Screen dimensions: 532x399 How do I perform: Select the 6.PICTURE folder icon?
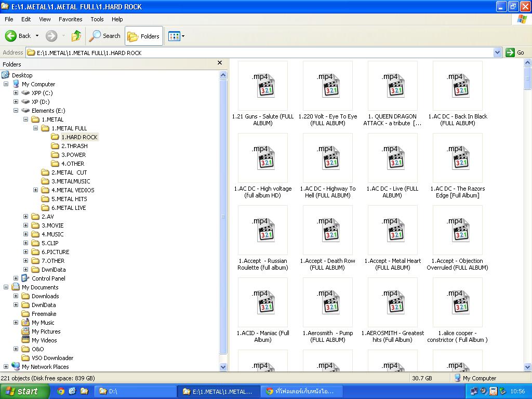pyautogui.click(x=35, y=252)
